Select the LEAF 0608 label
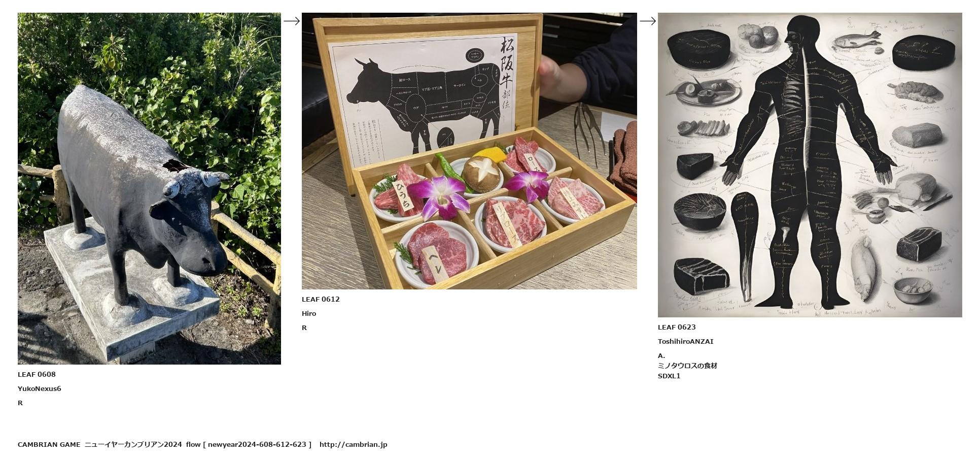The width and height of the screenshot is (980, 457). pyautogui.click(x=37, y=374)
